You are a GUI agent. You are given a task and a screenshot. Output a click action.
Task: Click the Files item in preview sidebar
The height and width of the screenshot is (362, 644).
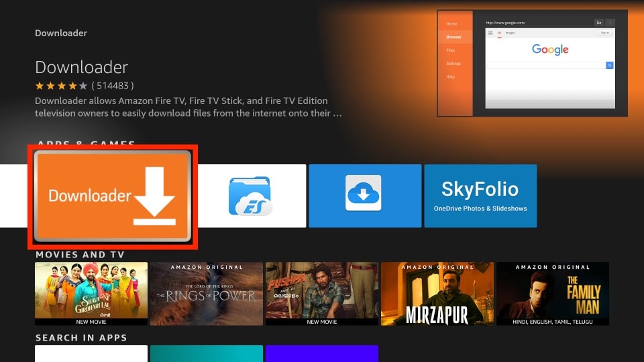[x=451, y=50]
